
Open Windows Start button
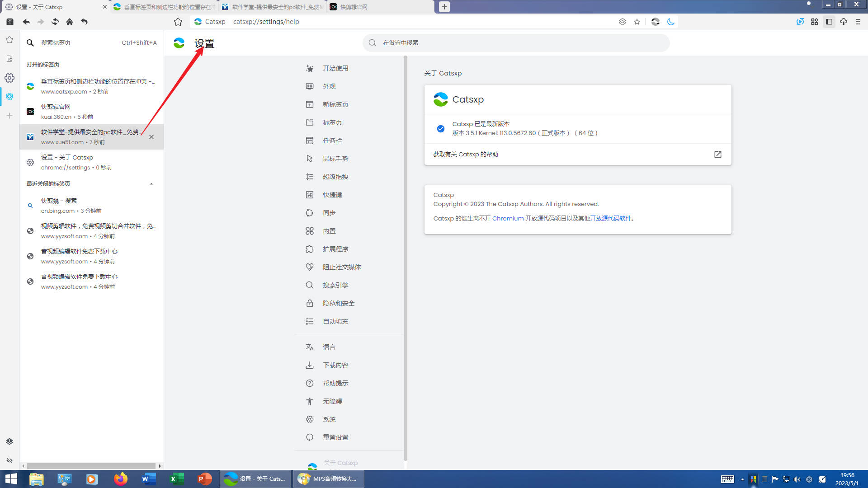pyautogui.click(x=11, y=479)
